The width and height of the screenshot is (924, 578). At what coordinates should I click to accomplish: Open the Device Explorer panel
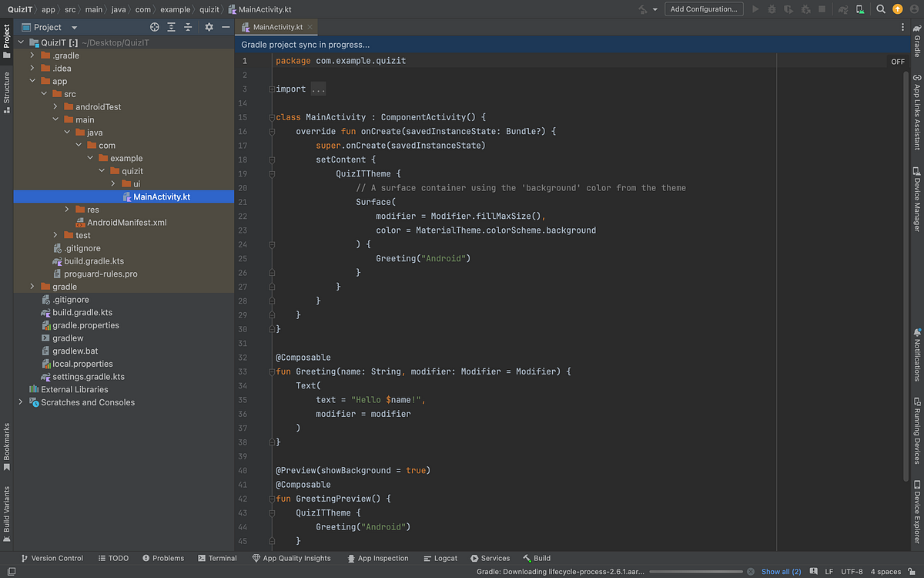click(x=916, y=516)
